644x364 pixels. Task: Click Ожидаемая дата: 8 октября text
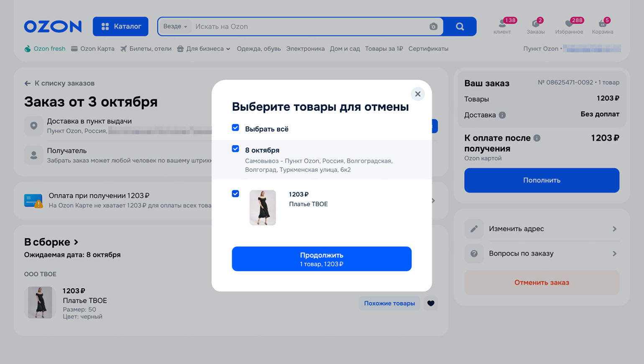pyautogui.click(x=72, y=255)
